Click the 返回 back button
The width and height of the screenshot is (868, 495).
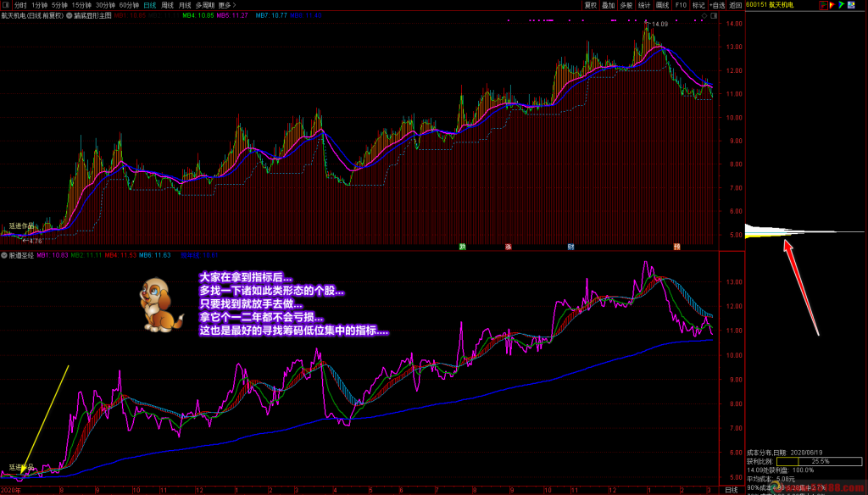click(735, 5)
